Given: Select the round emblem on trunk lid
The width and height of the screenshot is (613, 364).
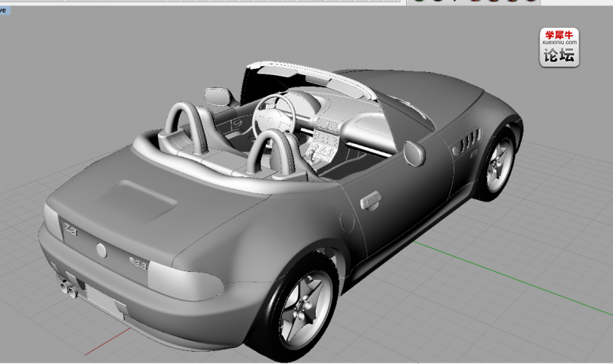Looking at the screenshot, I should [102, 251].
